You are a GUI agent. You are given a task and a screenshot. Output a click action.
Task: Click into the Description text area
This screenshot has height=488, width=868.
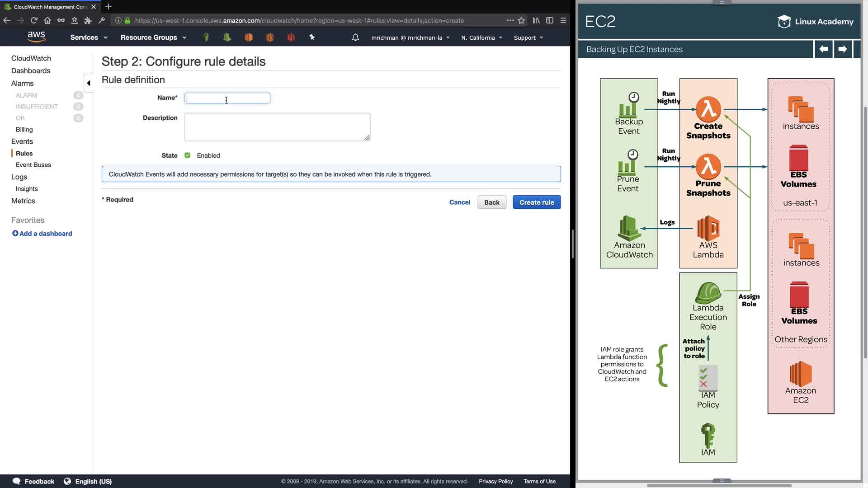(x=277, y=127)
